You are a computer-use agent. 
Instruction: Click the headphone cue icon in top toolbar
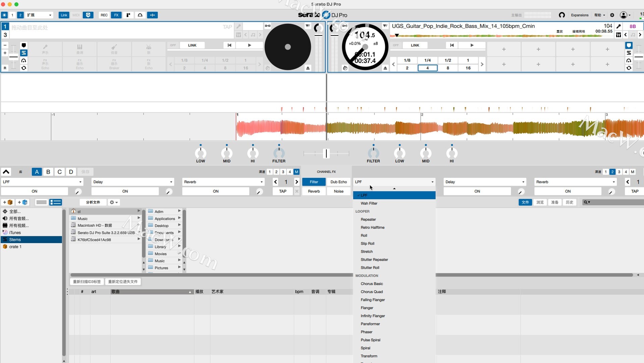140,15
